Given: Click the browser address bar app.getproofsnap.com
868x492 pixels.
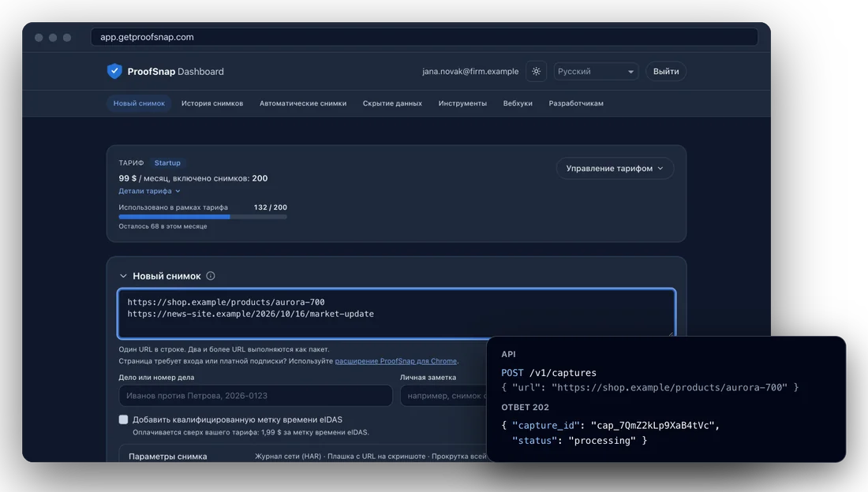Looking at the screenshot, I should [424, 37].
